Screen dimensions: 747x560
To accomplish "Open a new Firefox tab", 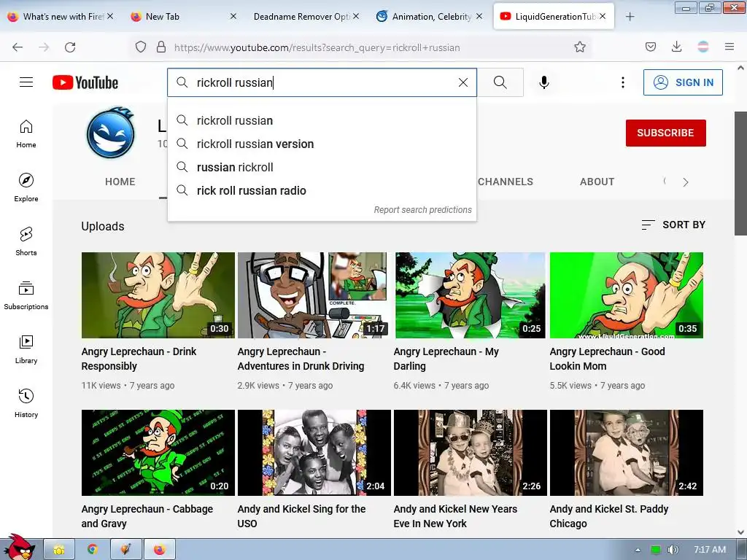I will tap(630, 17).
